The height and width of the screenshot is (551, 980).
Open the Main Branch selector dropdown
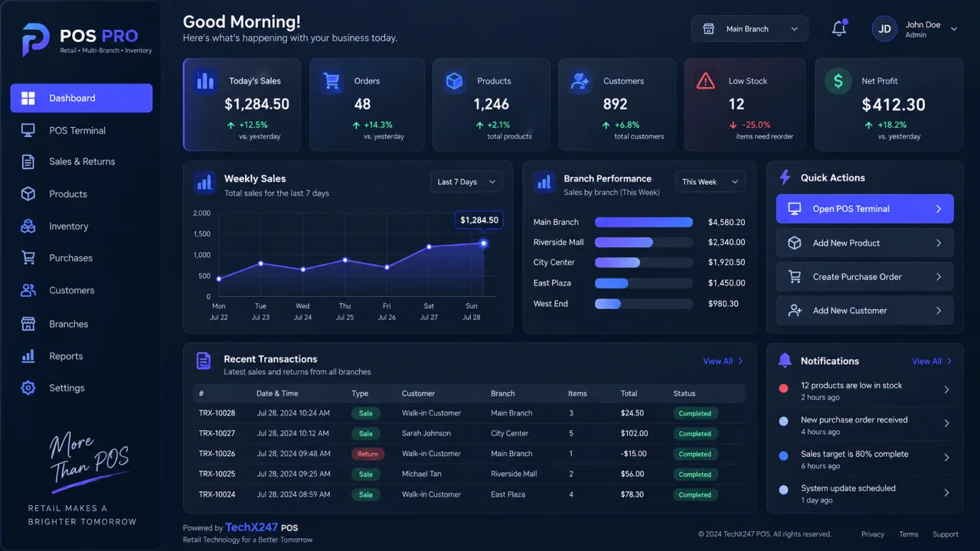coord(750,29)
